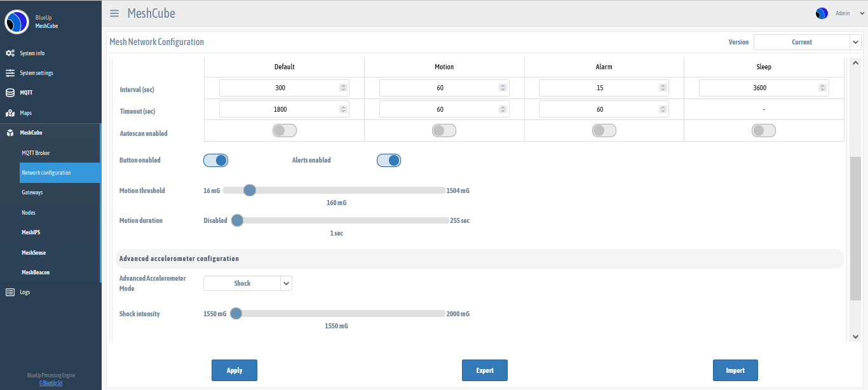
Task: Open the MQTT Broker menu item
Action: coord(36,153)
